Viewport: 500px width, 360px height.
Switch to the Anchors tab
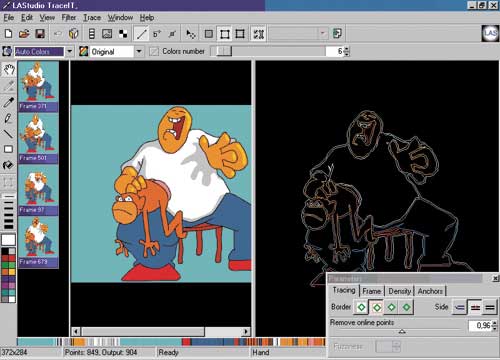pos(430,291)
